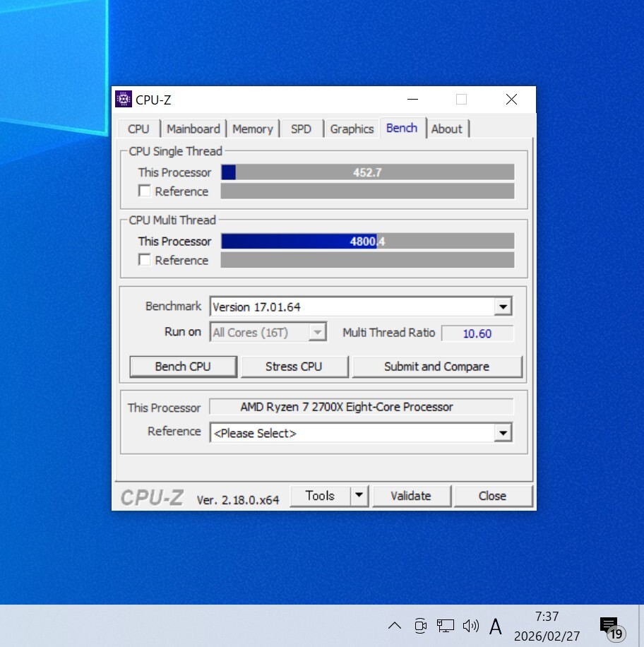Screen dimensions: 644x647
Task: Click the Show desktop strip at taskbar end
Action: tap(641, 626)
